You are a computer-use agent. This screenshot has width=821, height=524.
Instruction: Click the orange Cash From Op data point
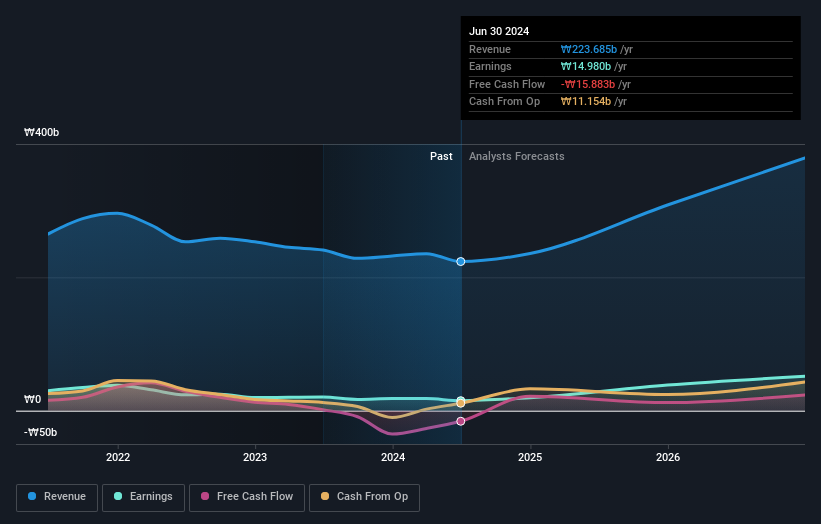coord(461,404)
